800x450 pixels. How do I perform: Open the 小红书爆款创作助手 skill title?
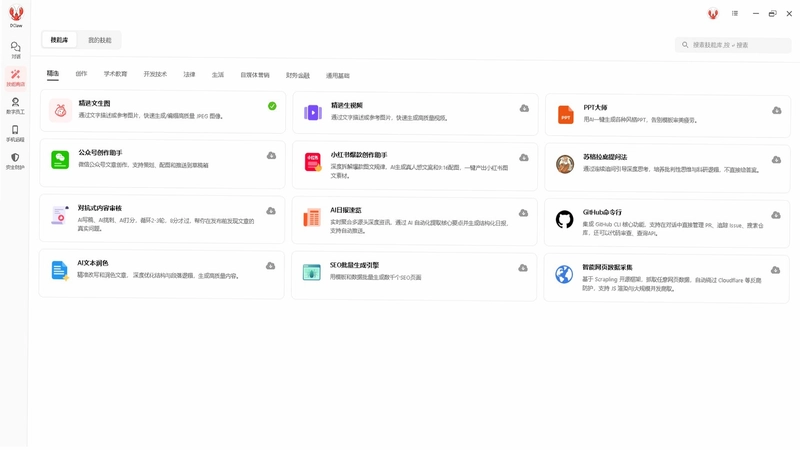click(359, 155)
